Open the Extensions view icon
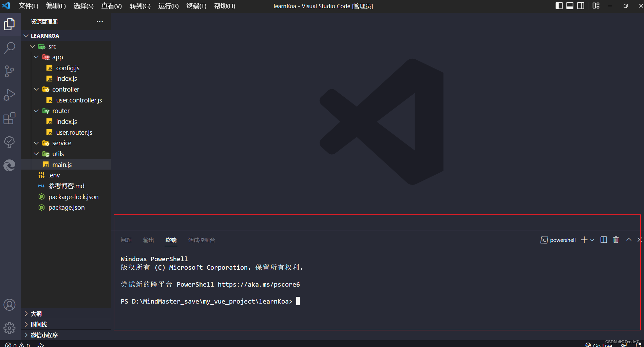This screenshot has height=347, width=644. coord(10,118)
